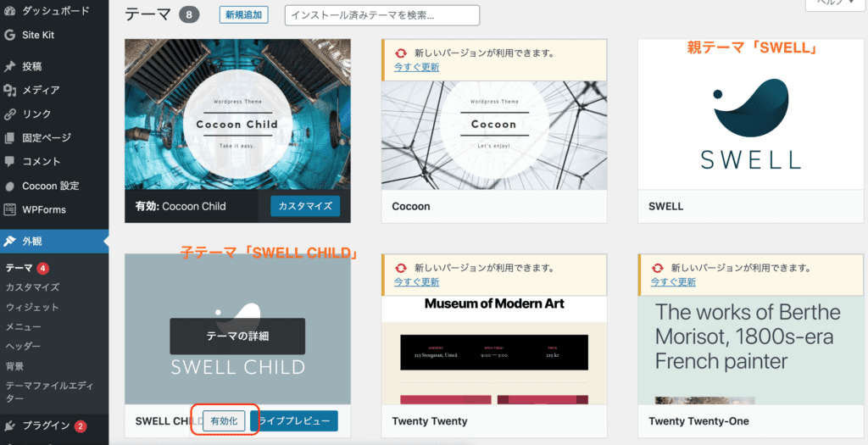Open the ウィジェット submenu item
Viewport: 868px width, 445px height.
32,307
